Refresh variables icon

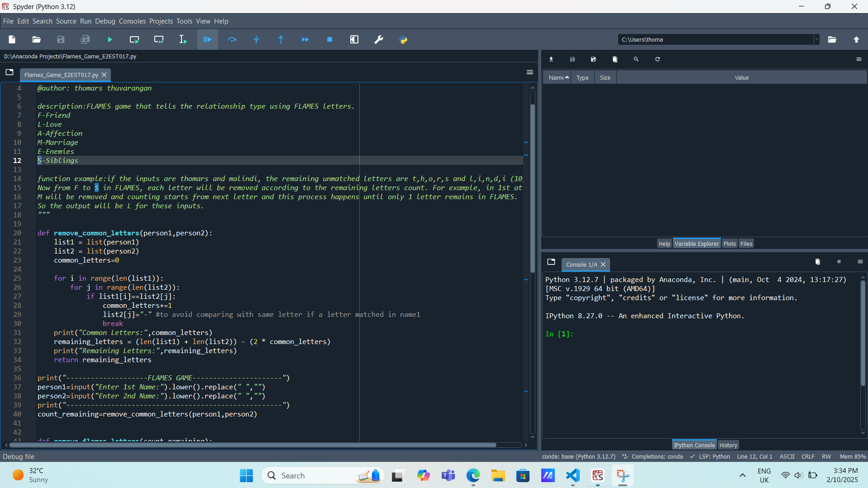658,59
